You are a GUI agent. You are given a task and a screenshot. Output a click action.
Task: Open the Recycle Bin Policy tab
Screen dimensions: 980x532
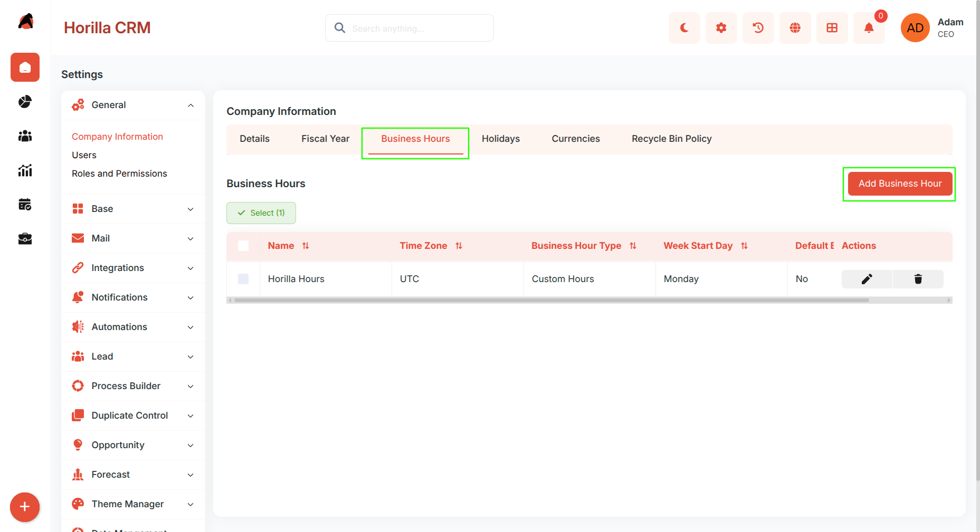pos(671,139)
